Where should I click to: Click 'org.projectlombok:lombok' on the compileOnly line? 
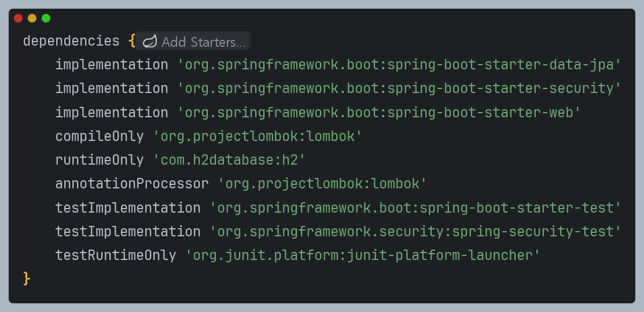coord(257,136)
